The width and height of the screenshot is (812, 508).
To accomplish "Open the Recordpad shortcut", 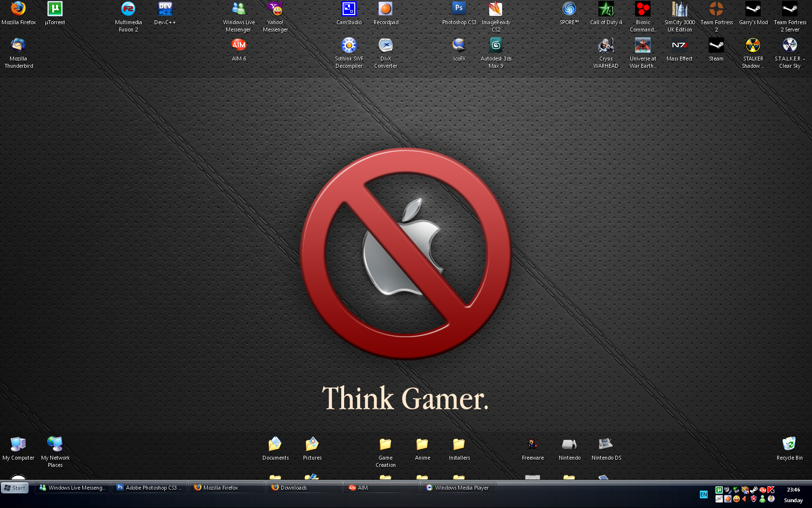I will tap(386, 13).
